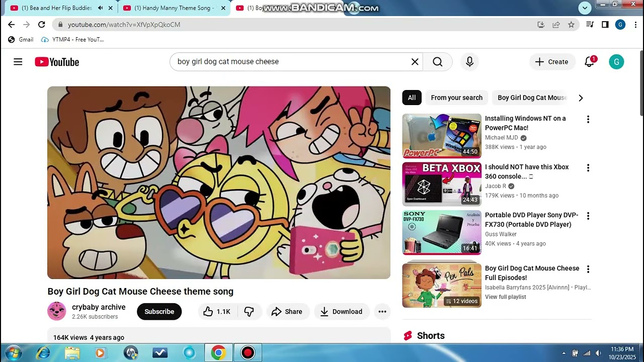Open Bandicam recorder taskbar icon
Image resolution: width=644 pixels, height=362 pixels.
pyautogui.click(x=248, y=353)
